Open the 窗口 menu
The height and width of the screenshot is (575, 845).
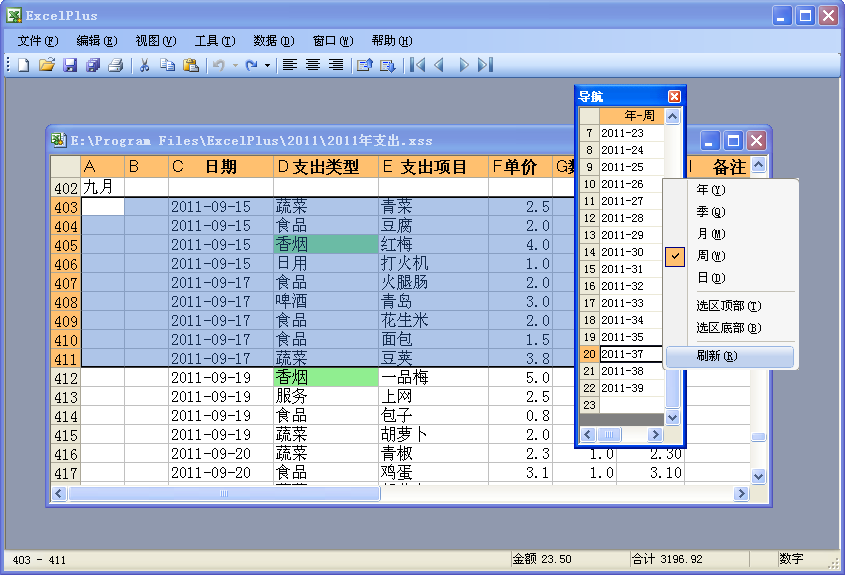(x=333, y=41)
